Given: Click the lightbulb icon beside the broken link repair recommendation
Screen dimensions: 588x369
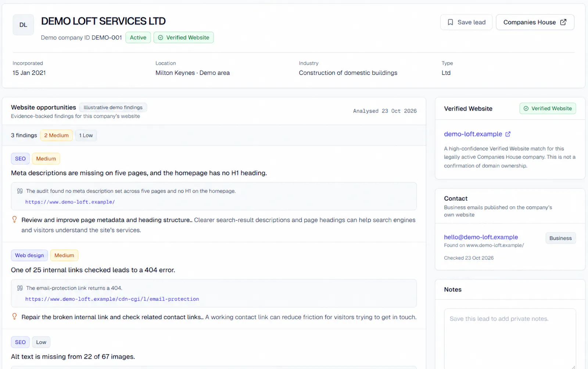Looking at the screenshot, I should [x=14, y=317].
